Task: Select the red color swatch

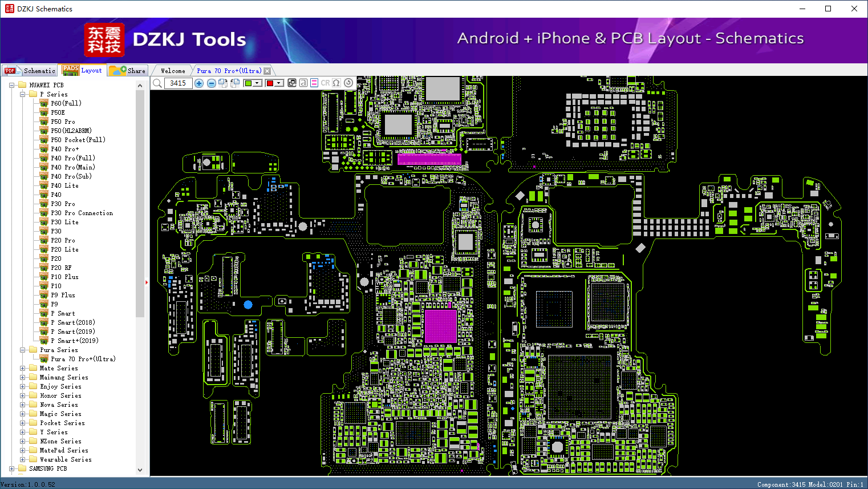Action: pos(270,83)
